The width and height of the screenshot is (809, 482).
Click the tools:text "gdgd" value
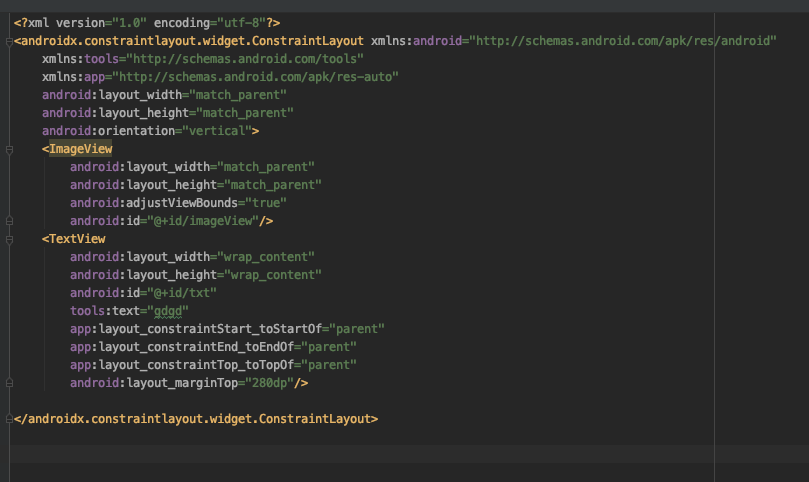168,311
